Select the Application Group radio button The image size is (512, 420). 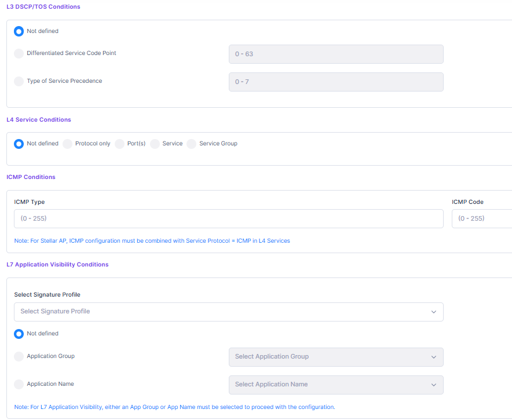19,357
